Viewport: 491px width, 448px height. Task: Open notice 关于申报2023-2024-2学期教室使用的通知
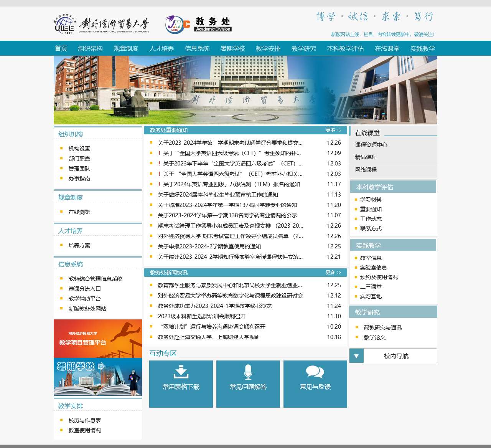tap(209, 246)
